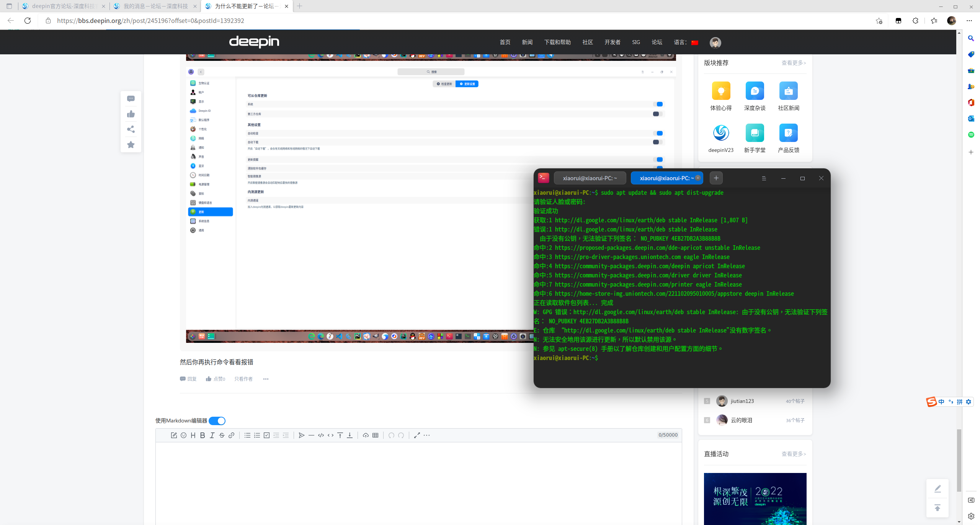
Task: Click 回复 button under the post
Action: click(x=188, y=379)
